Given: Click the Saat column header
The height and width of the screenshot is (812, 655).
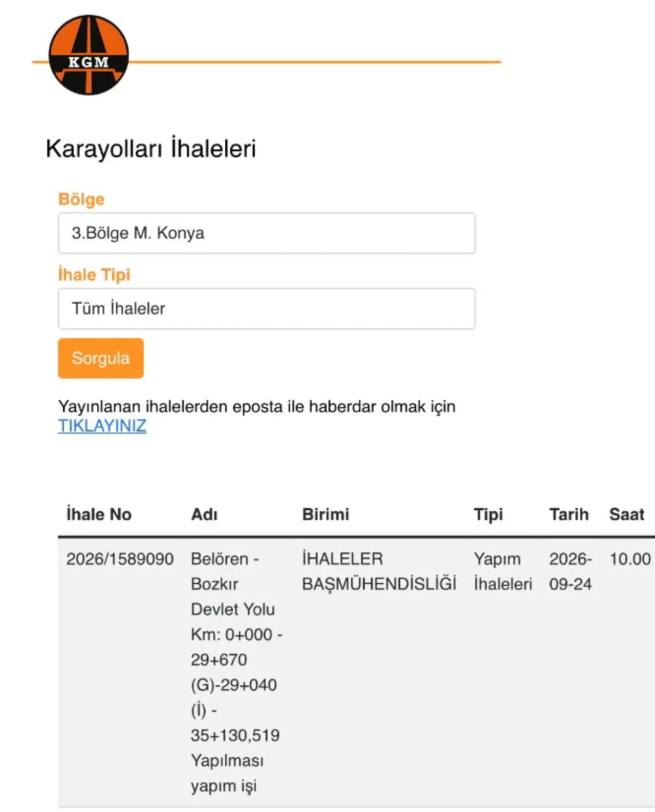Looking at the screenshot, I should tap(626, 514).
